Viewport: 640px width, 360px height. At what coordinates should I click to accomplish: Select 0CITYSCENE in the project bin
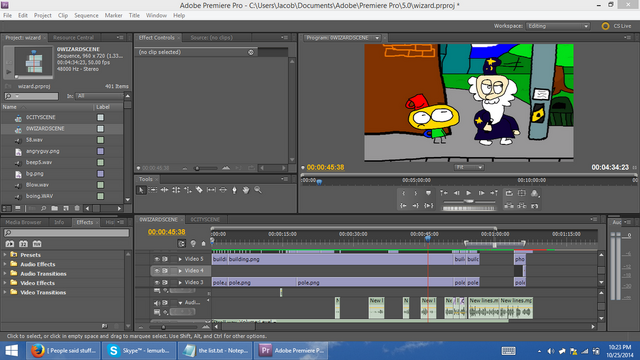click(41, 117)
